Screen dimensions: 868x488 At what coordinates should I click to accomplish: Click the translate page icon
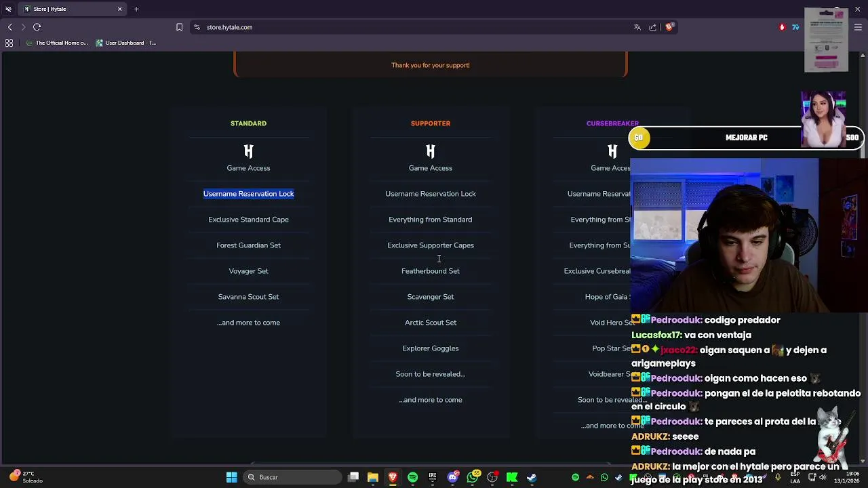pyautogui.click(x=637, y=27)
